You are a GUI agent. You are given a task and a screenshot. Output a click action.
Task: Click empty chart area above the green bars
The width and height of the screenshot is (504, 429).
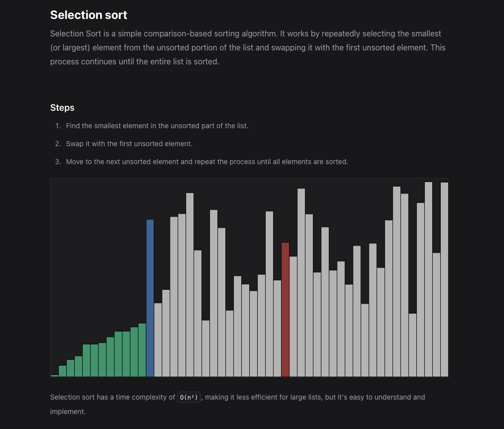(95, 249)
